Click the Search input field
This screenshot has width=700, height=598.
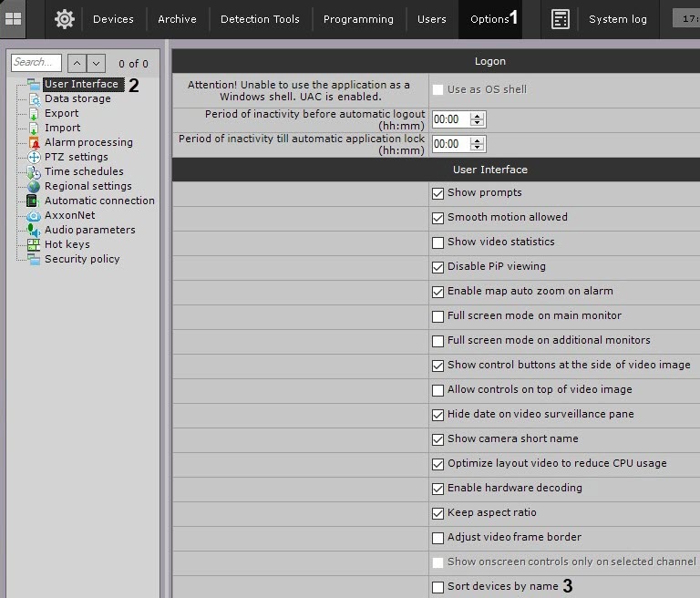(36, 63)
